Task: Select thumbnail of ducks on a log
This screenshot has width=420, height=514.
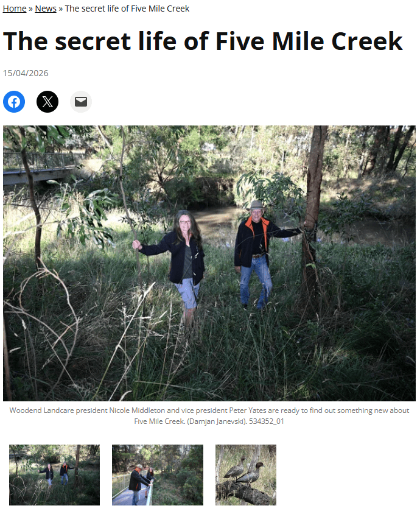Action: coord(246,474)
